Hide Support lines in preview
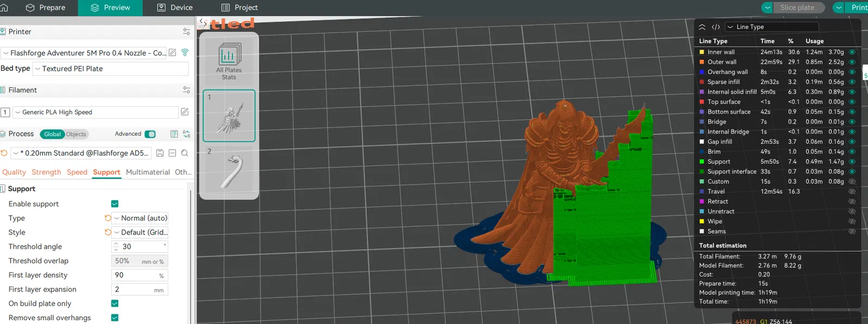Screen dimensions: 868x324 point(852,161)
